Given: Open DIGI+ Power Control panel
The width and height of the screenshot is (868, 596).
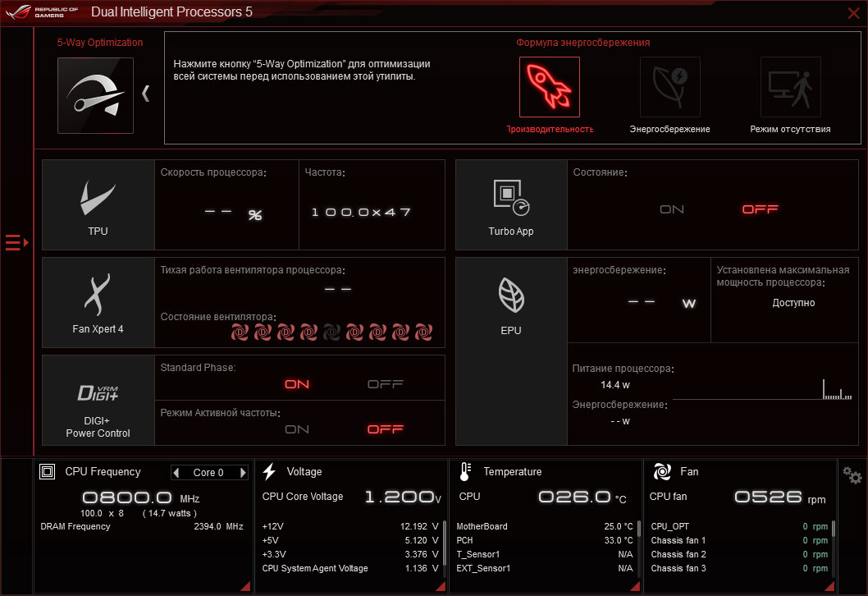Looking at the screenshot, I should point(98,400).
